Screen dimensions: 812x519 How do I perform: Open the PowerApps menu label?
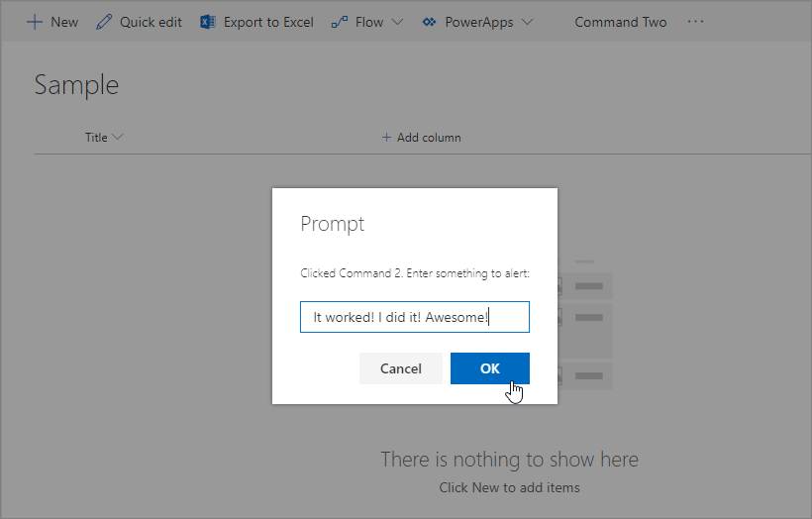479,22
